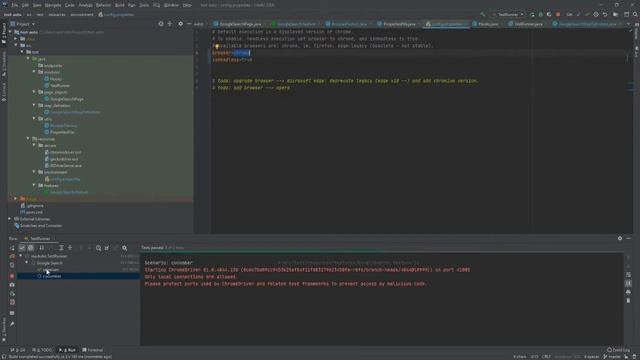Expand the External Libraries node

point(10,219)
